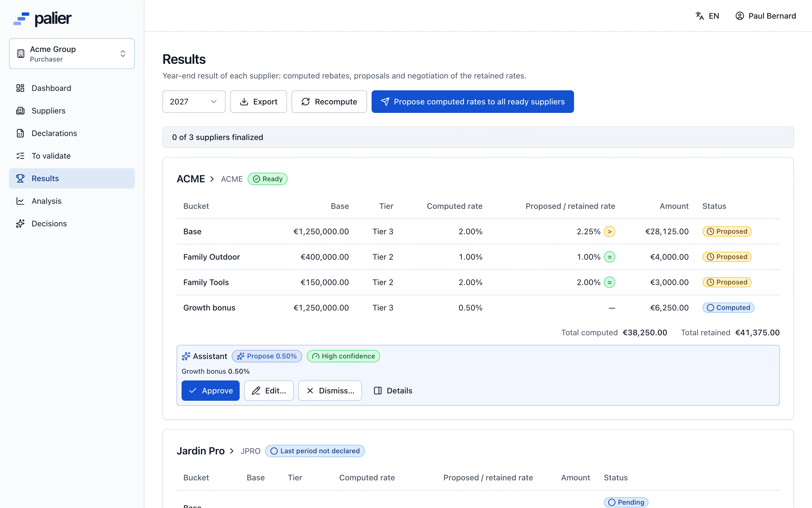The width and height of the screenshot is (812, 508).
Task: Approve the assistant suggestion
Action: (210, 390)
